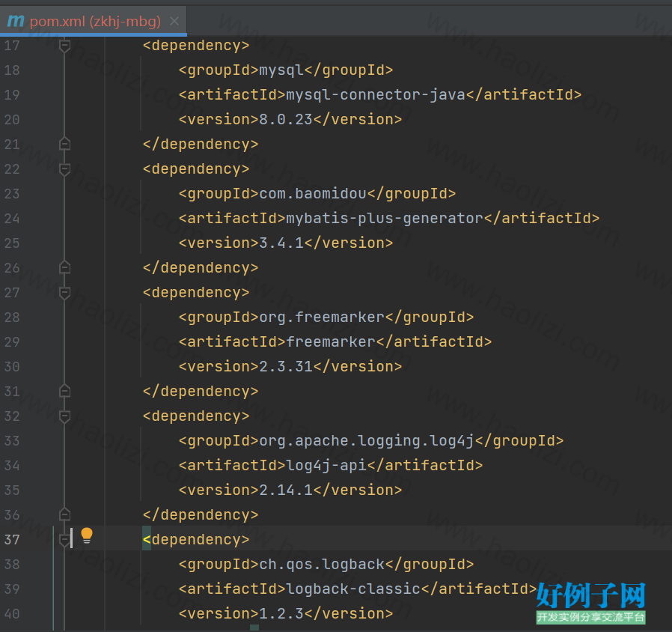Click the log4j-api artifactId text
This screenshot has width=672, height=632.
pos(326,465)
